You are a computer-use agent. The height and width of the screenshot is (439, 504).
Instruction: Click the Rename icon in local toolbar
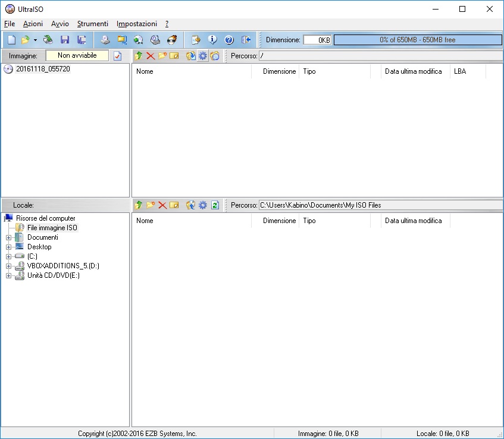(174, 205)
